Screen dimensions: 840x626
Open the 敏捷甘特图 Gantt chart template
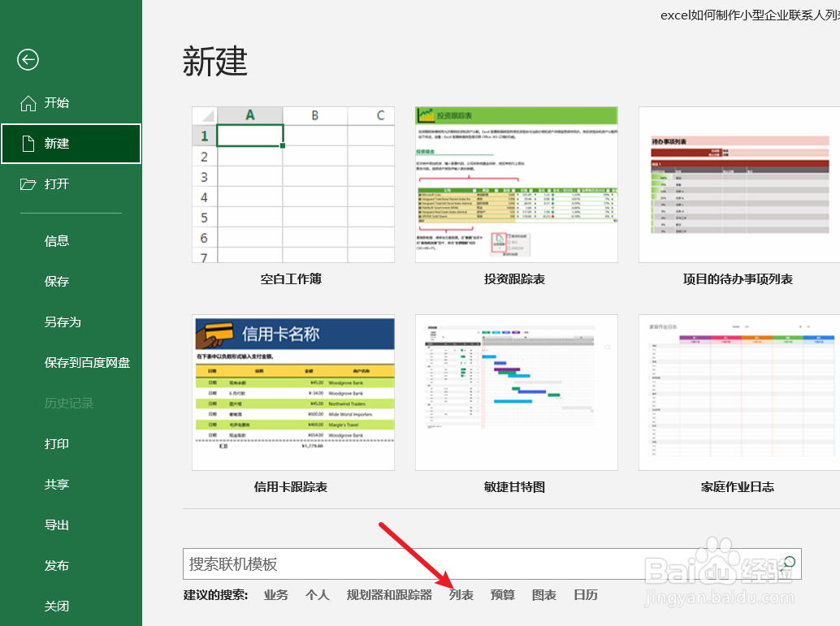point(516,392)
